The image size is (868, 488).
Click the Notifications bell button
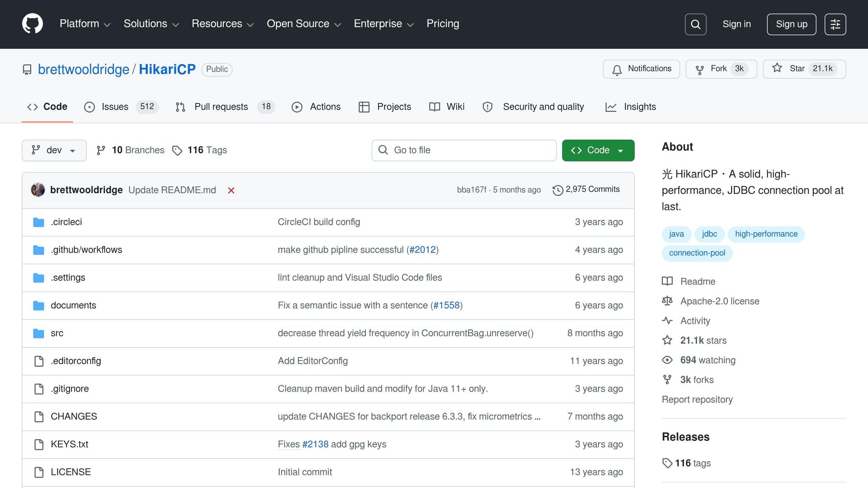pos(641,69)
